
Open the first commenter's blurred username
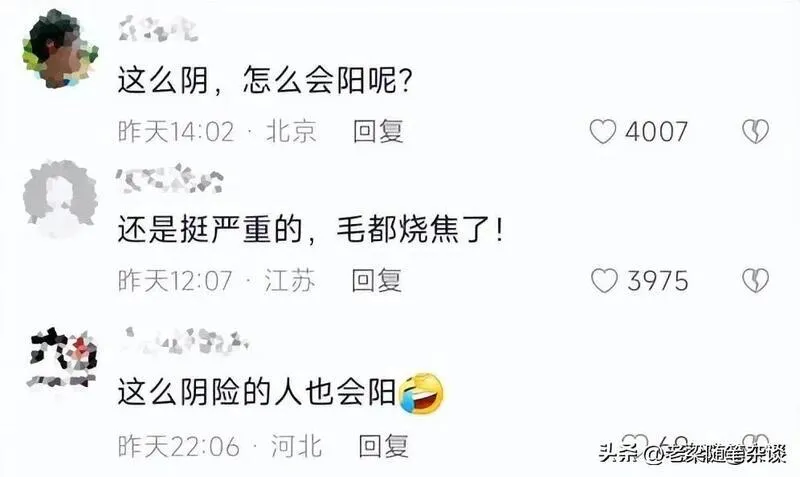(158, 29)
